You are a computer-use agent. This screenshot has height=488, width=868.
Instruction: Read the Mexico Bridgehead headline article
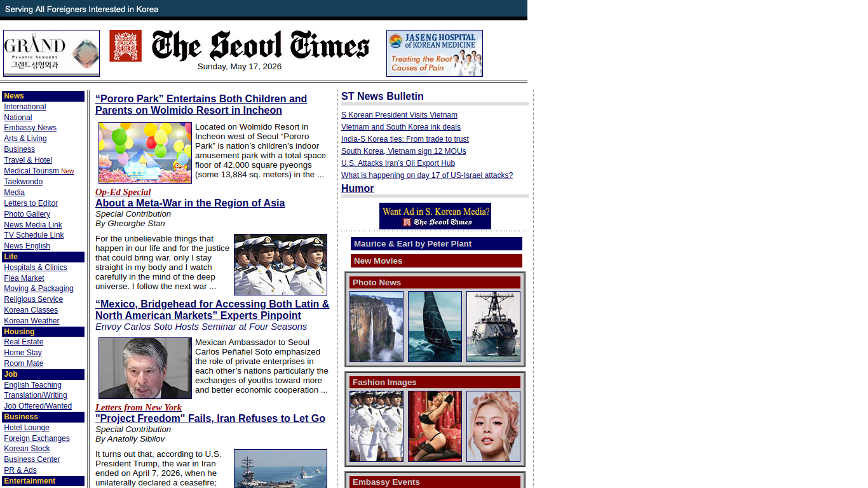click(212, 309)
